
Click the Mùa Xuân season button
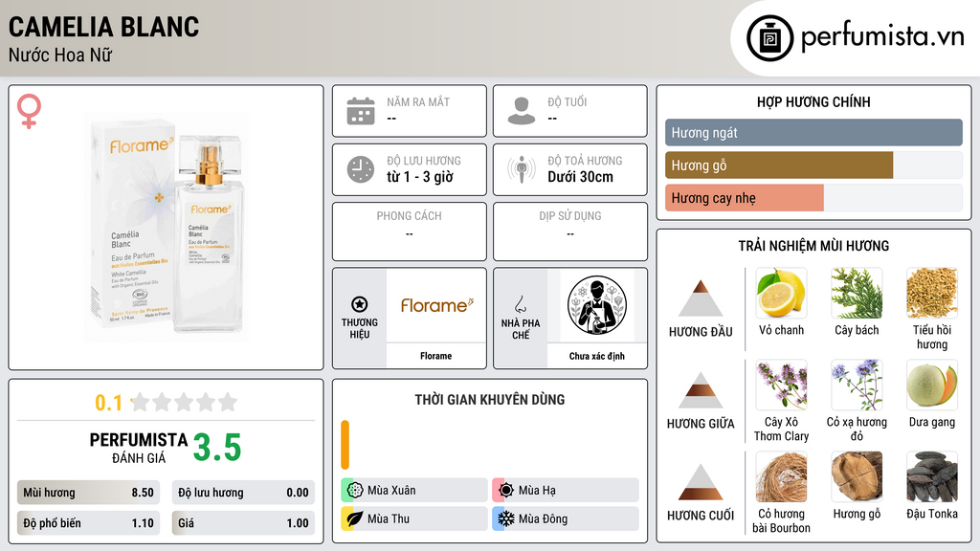413,491
